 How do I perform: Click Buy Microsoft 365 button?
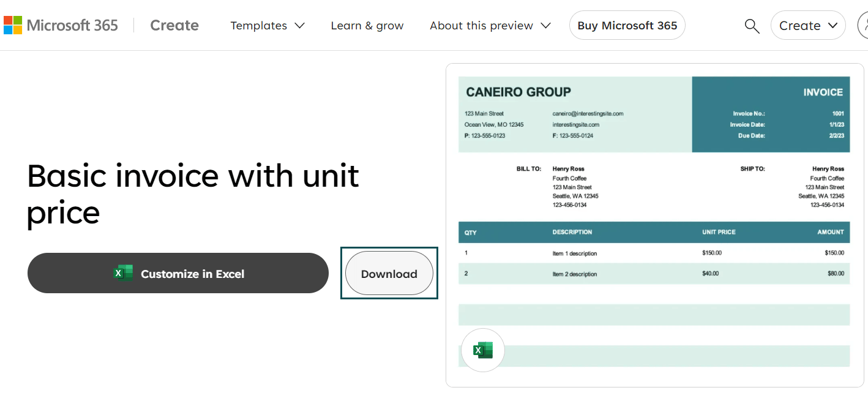click(627, 25)
